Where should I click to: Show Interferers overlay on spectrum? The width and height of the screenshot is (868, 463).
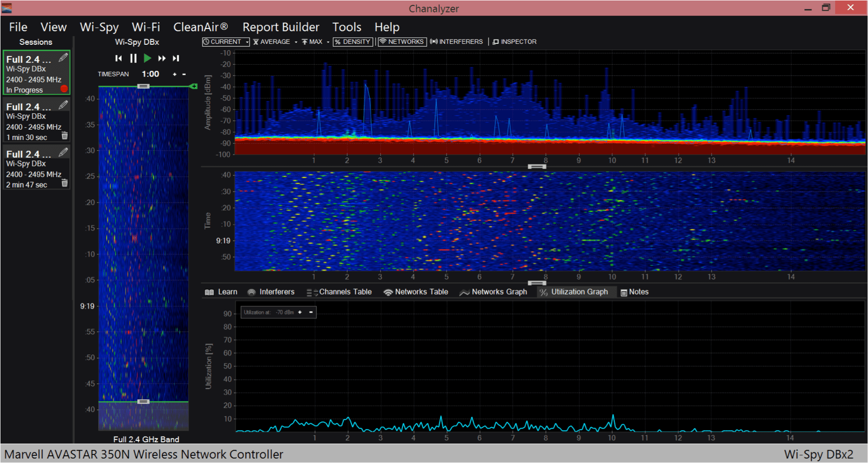(x=456, y=41)
